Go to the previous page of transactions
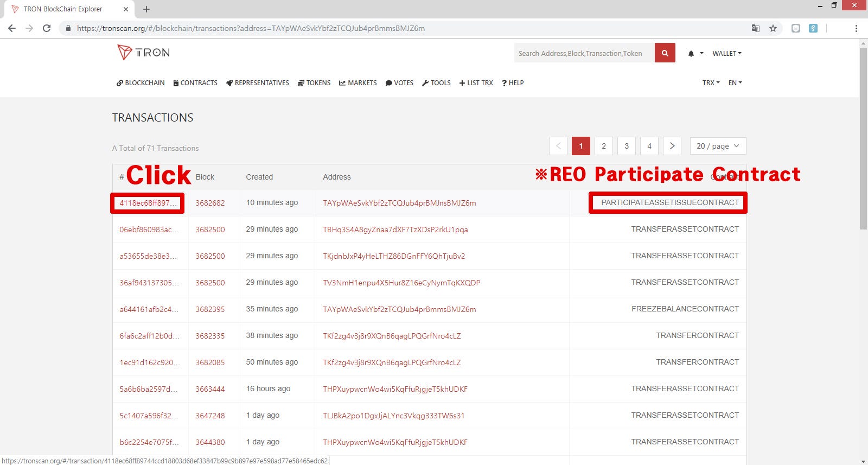The width and height of the screenshot is (868, 465). tap(558, 146)
